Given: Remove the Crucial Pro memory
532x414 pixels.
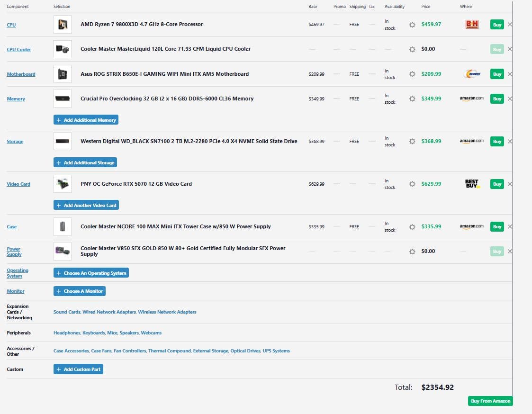Looking at the screenshot, I should tap(510, 99).
